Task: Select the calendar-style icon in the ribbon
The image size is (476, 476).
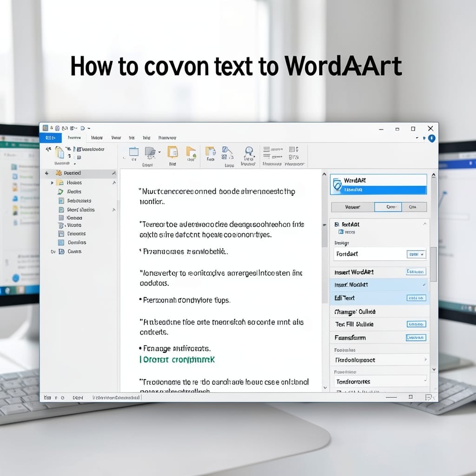Action: point(133,152)
